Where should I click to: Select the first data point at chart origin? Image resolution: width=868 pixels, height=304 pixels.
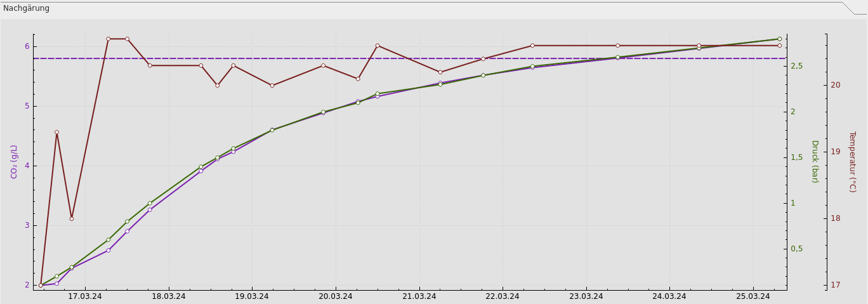pos(41,285)
